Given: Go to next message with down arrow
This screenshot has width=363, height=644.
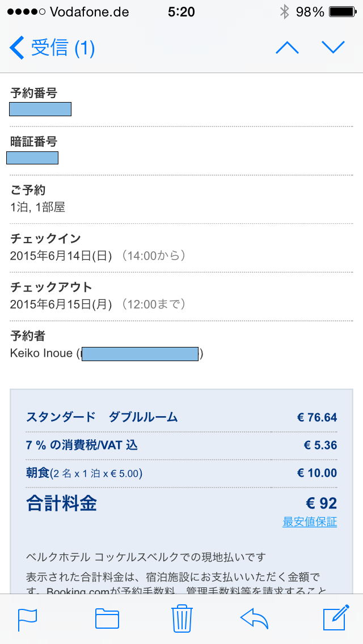Looking at the screenshot, I should coord(333,48).
